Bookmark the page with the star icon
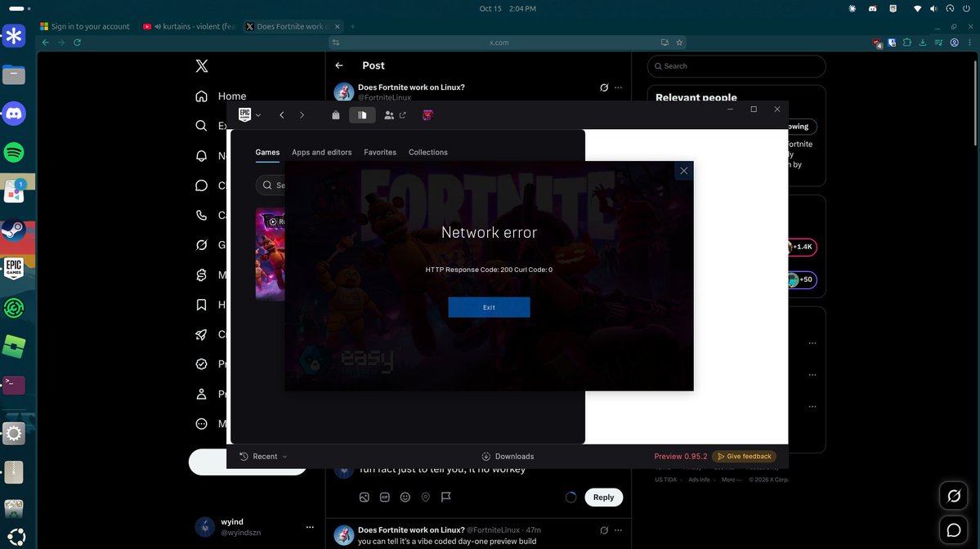Image resolution: width=980 pixels, height=549 pixels. pyautogui.click(x=679, y=42)
